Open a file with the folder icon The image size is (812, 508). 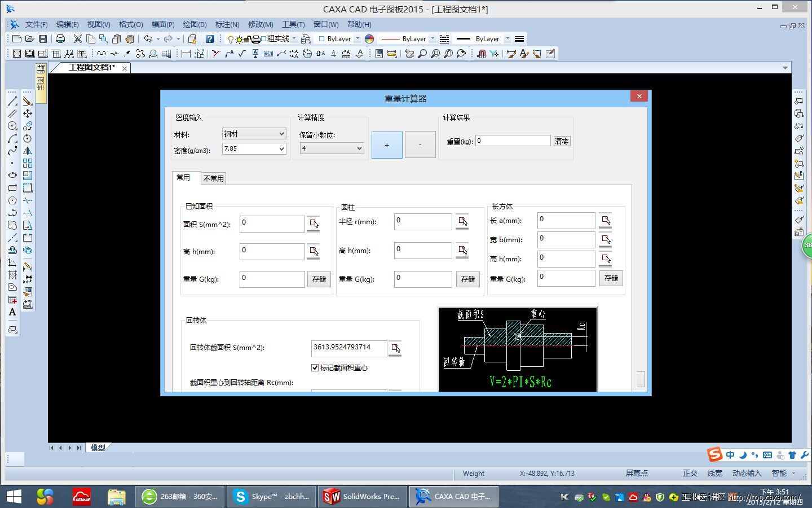(x=30, y=39)
